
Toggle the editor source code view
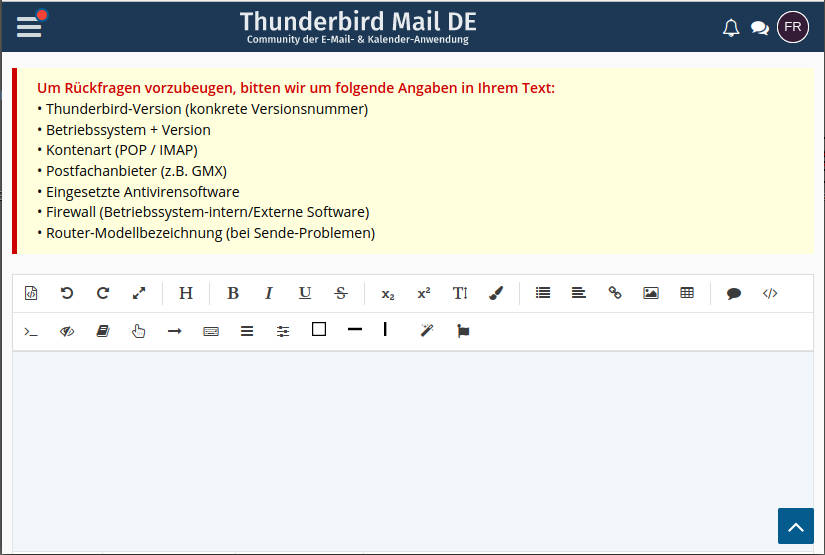pos(31,293)
